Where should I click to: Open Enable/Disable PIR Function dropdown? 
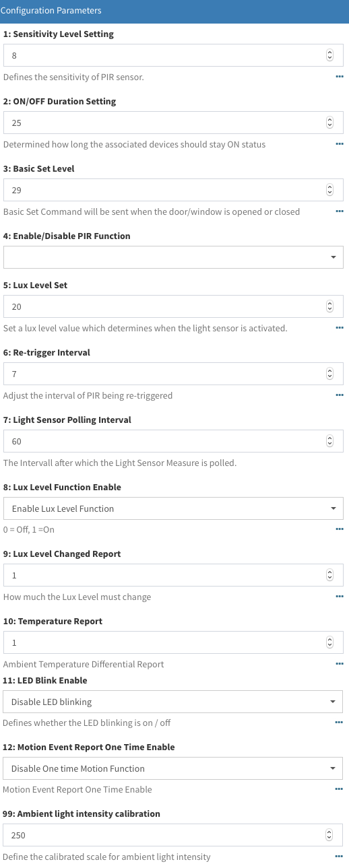coord(173,257)
